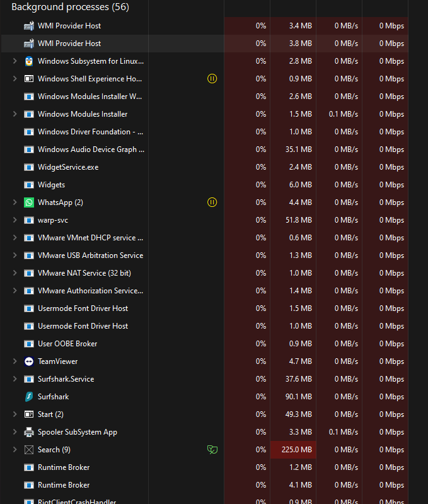The image size is (428, 504).
Task: Click the Windows Subsystem for Linux penguin icon
Action: click(29, 61)
